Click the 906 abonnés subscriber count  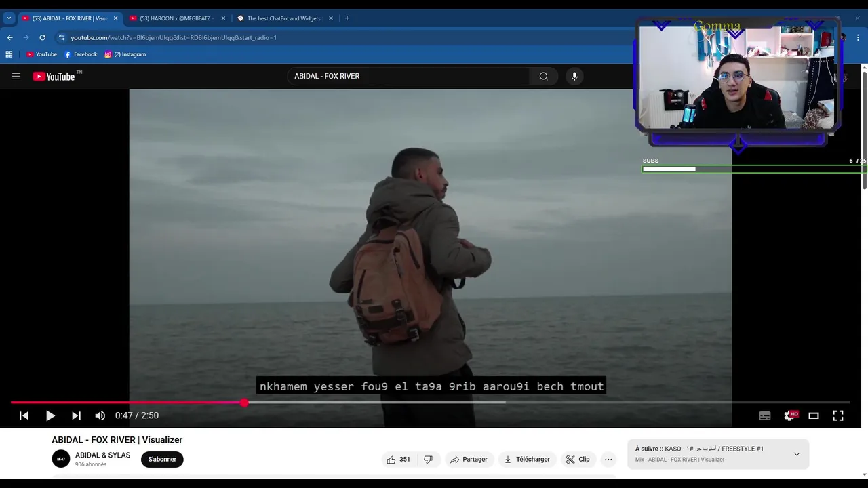pyautogui.click(x=91, y=465)
